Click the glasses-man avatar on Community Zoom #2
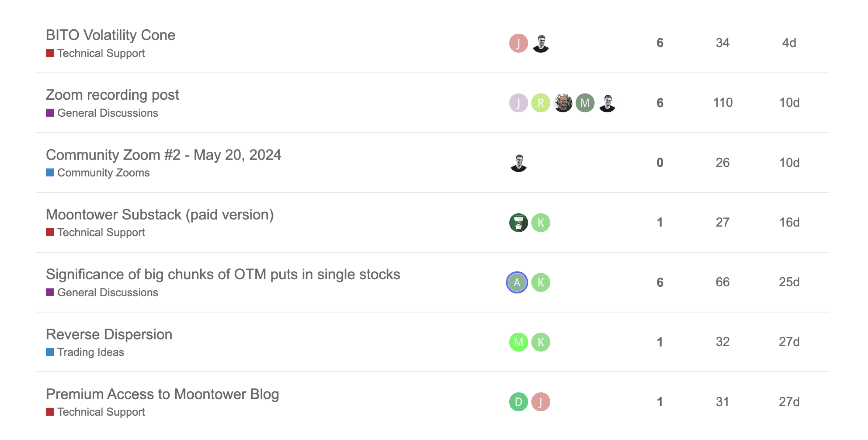Image resolution: width=868 pixels, height=440 pixels. [x=519, y=163]
